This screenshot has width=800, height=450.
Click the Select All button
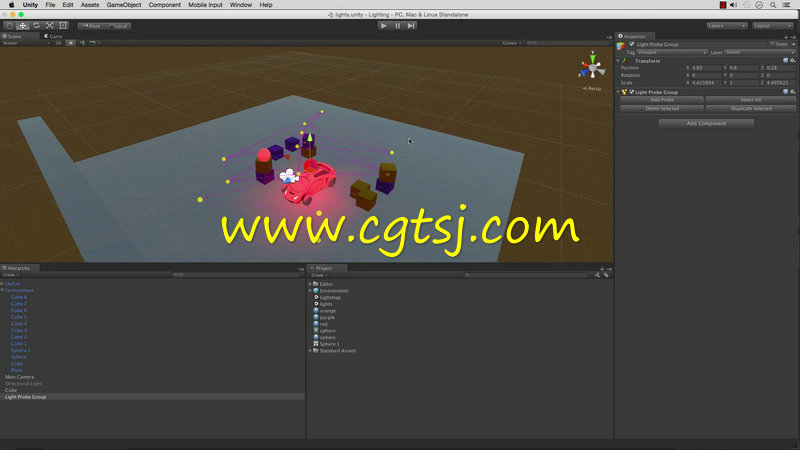pos(751,100)
